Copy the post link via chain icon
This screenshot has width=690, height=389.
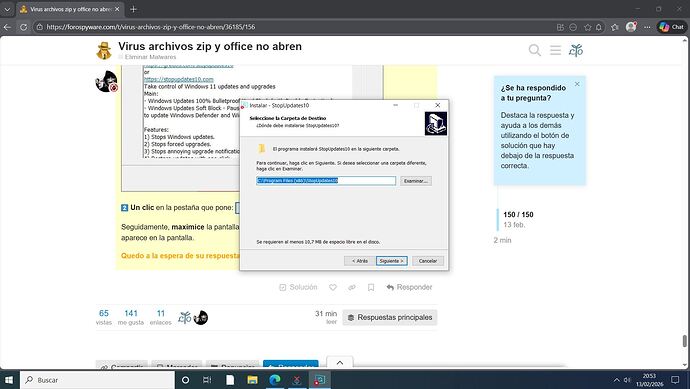coord(352,287)
